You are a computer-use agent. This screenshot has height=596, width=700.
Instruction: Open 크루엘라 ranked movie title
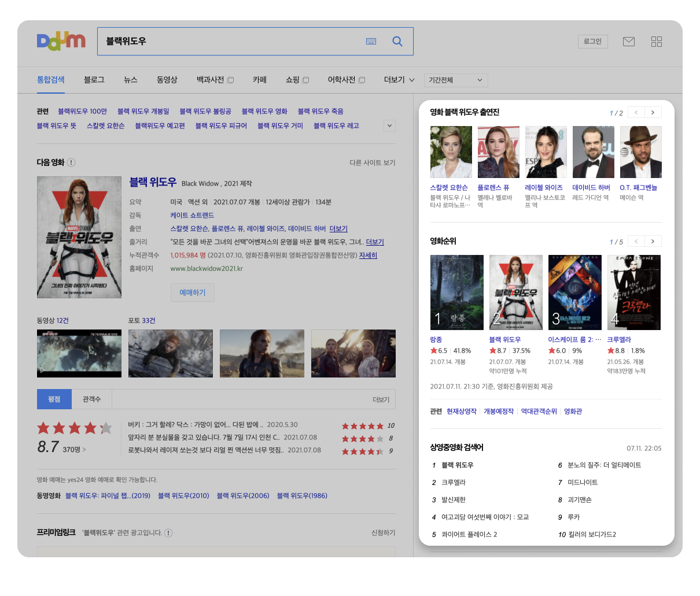(x=619, y=339)
